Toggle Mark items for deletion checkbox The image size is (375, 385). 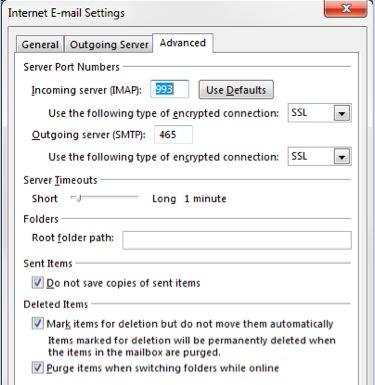click(38, 323)
